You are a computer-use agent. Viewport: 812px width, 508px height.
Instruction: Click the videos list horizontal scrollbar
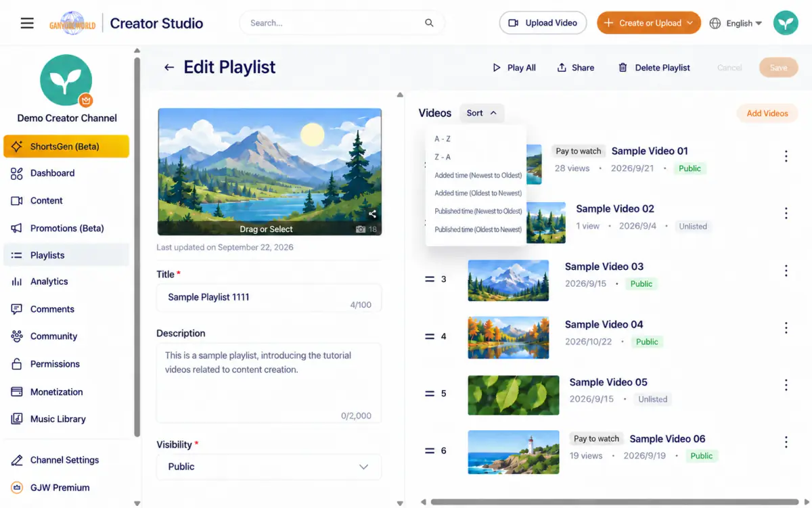tap(614, 502)
